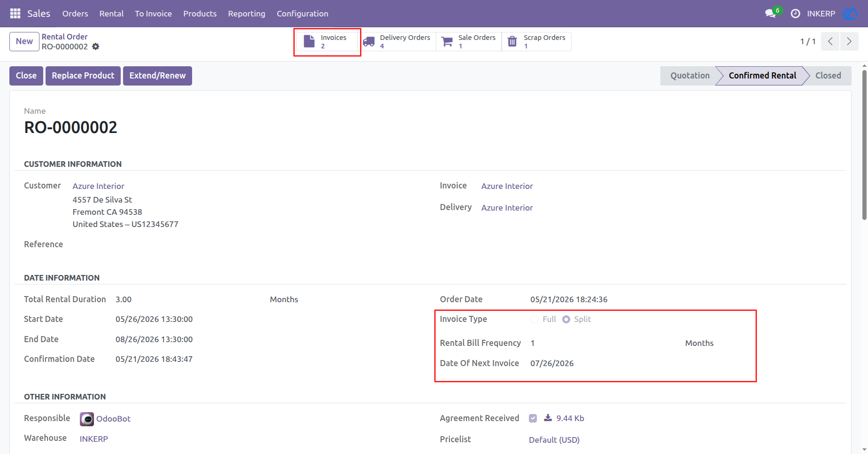Open Scrap Orders trash button
The height and width of the screenshot is (454, 868).
537,42
